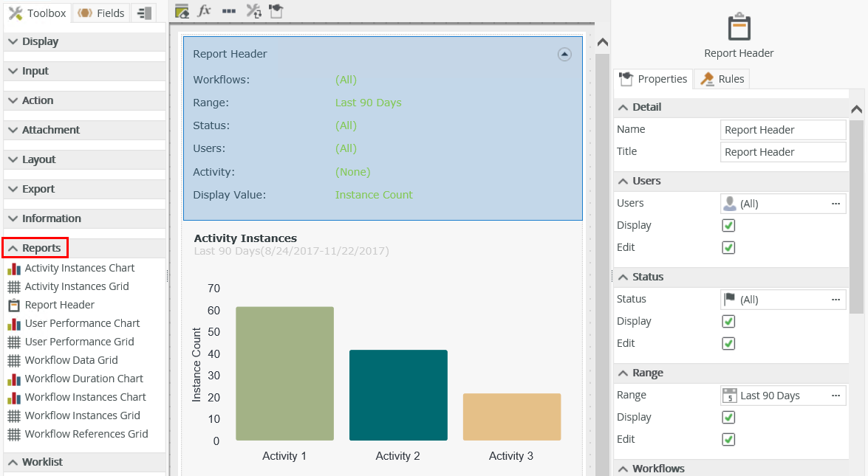Select the Activity Instances Chart control

point(79,268)
